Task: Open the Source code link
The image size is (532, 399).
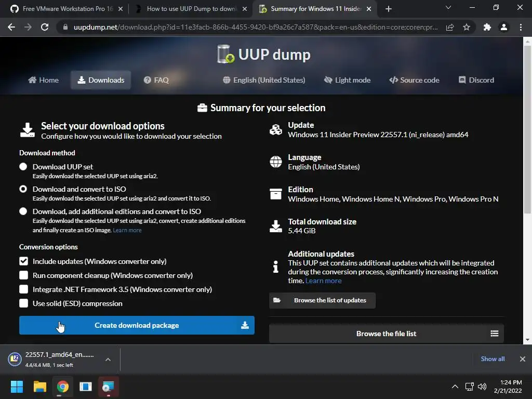Action: coord(414,80)
